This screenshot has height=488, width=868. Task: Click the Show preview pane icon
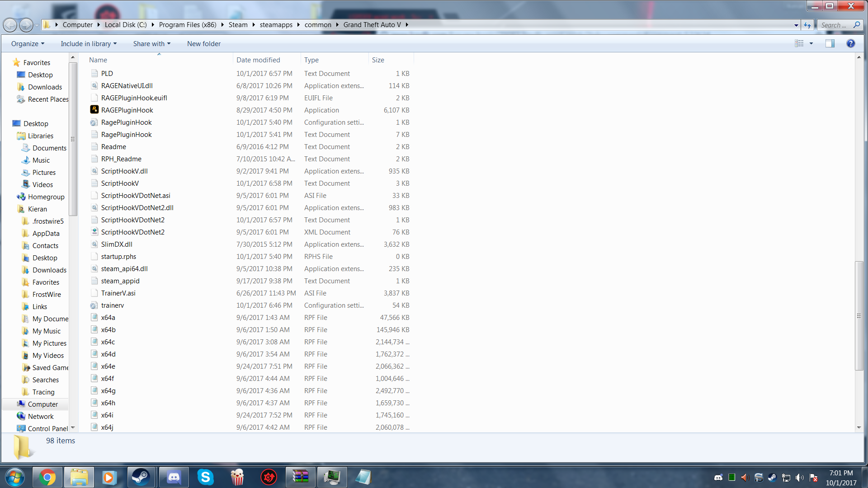[830, 43]
